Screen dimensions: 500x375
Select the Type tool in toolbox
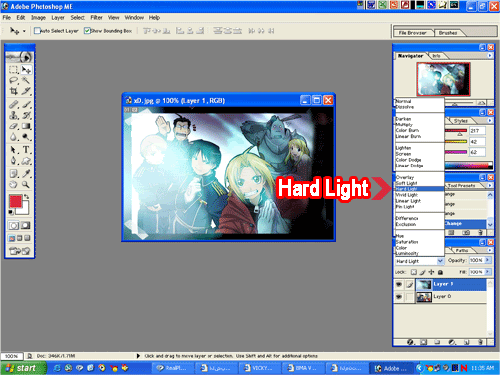(26, 150)
